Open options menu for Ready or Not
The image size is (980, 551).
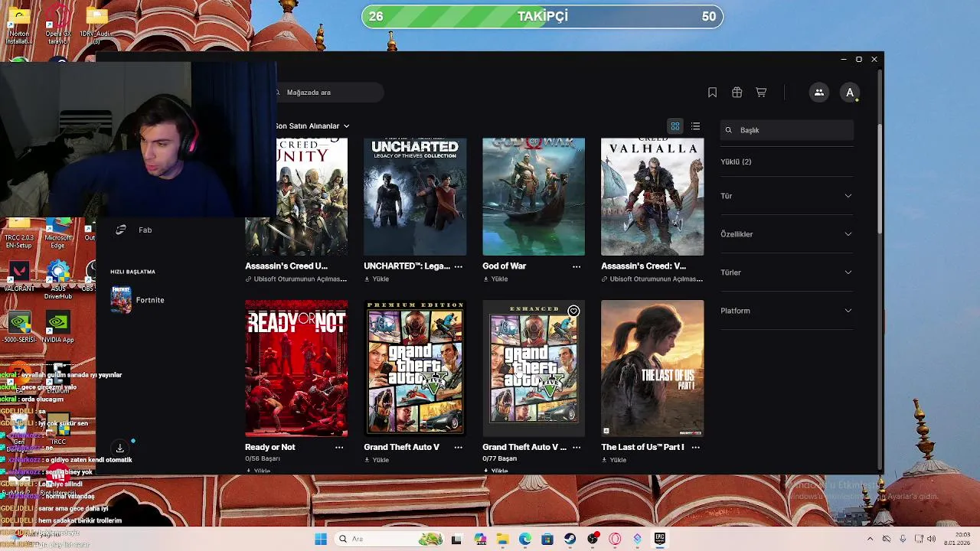[339, 447]
